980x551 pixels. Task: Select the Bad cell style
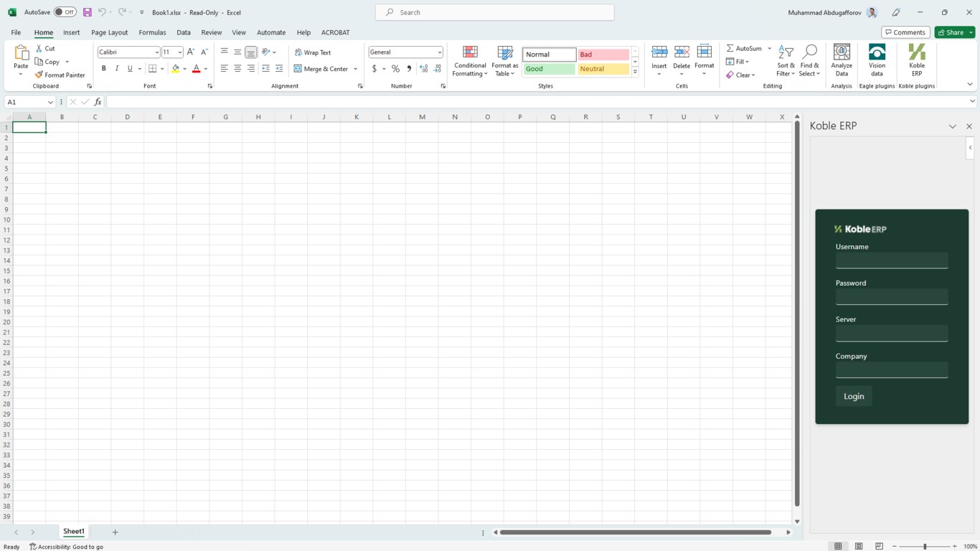point(603,55)
